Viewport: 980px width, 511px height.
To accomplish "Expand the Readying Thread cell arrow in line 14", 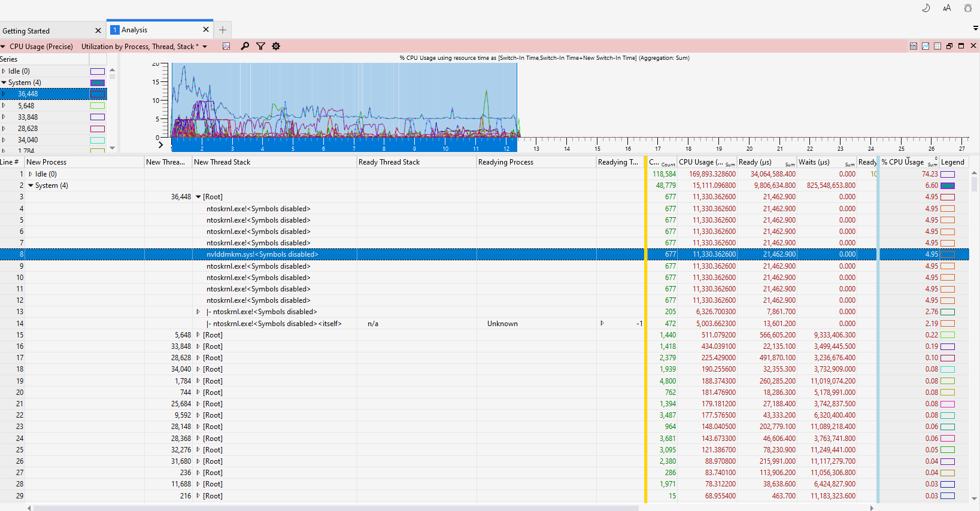I will [602, 323].
